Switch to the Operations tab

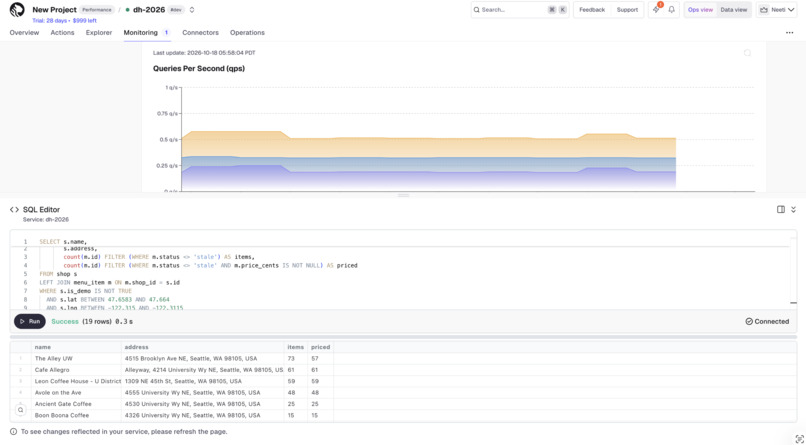[x=247, y=32]
